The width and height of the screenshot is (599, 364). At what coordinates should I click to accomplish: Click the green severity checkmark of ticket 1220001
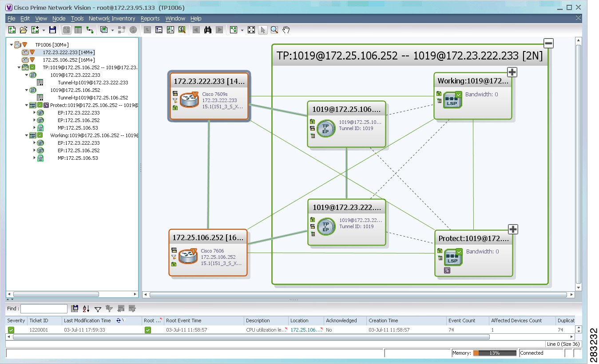pos(11,330)
